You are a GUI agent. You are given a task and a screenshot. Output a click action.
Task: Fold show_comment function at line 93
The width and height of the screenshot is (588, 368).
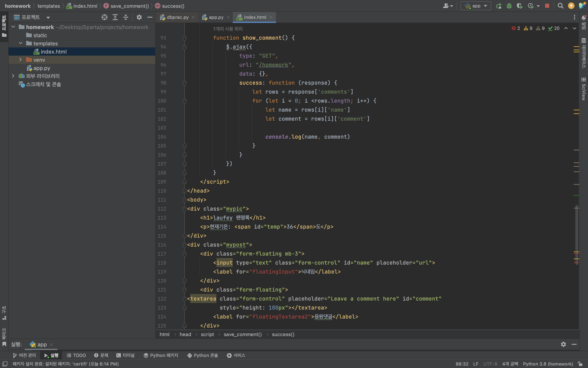pos(184,38)
